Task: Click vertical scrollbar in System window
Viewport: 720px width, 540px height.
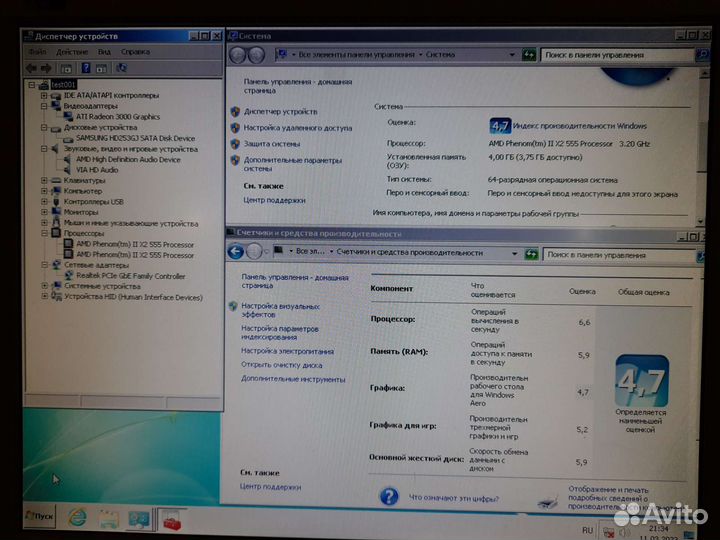Action: pos(701,146)
